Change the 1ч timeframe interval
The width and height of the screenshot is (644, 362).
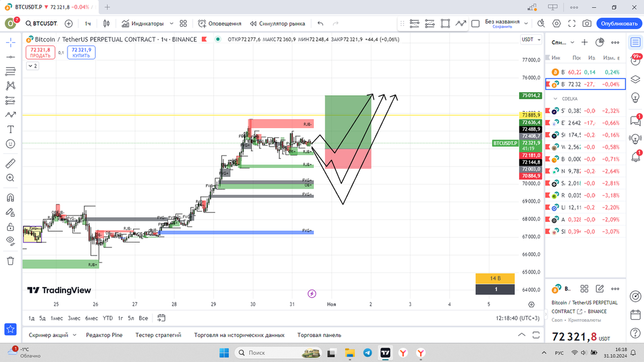pos(87,24)
